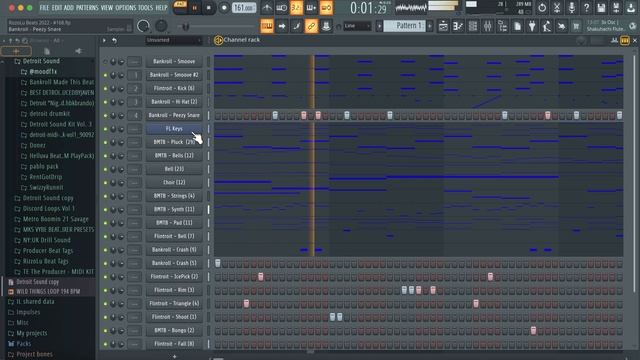The width and height of the screenshot is (640, 360).
Task: Click plus button right of Pattern 1
Action: coord(429,26)
